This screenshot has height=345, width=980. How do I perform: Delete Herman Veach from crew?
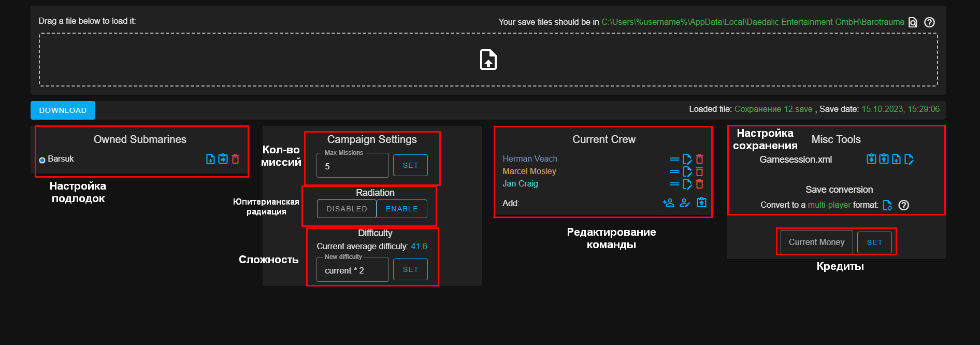(x=699, y=159)
